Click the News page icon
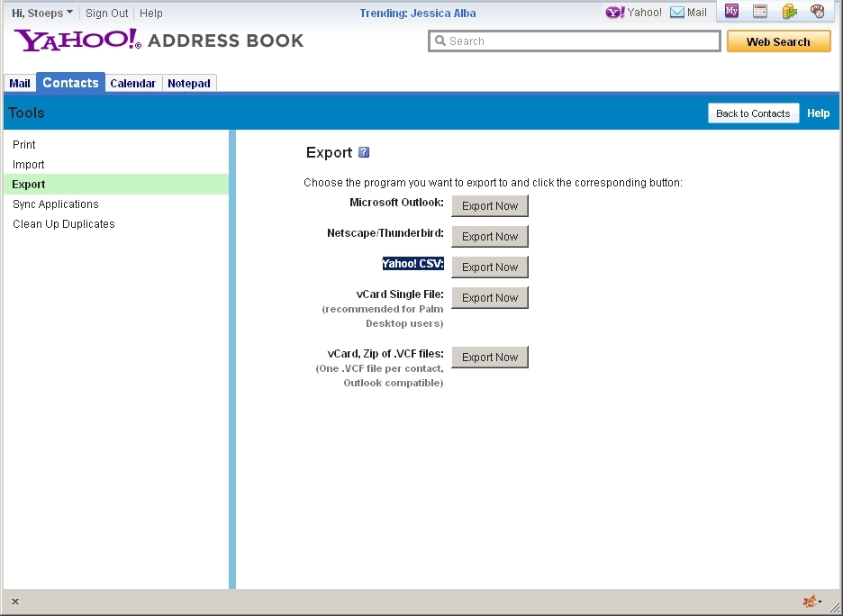This screenshot has width=843, height=616. tap(760, 12)
